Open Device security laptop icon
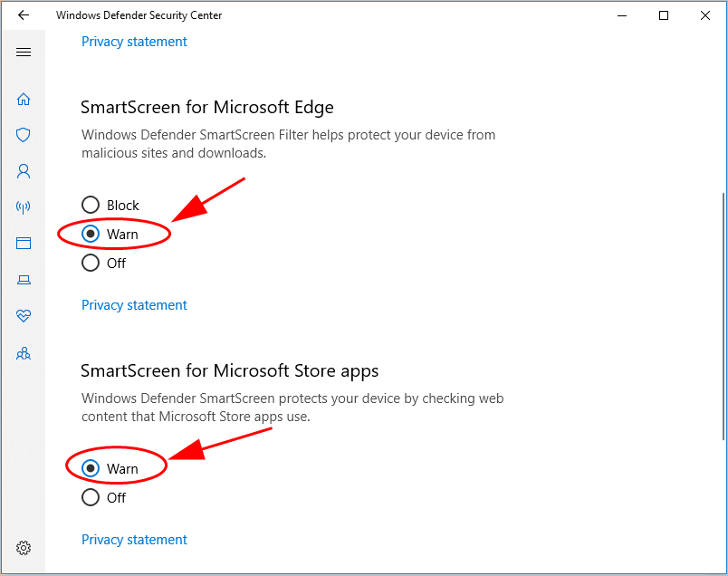Image resolution: width=728 pixels, height=576 pixels. (24, 280)
